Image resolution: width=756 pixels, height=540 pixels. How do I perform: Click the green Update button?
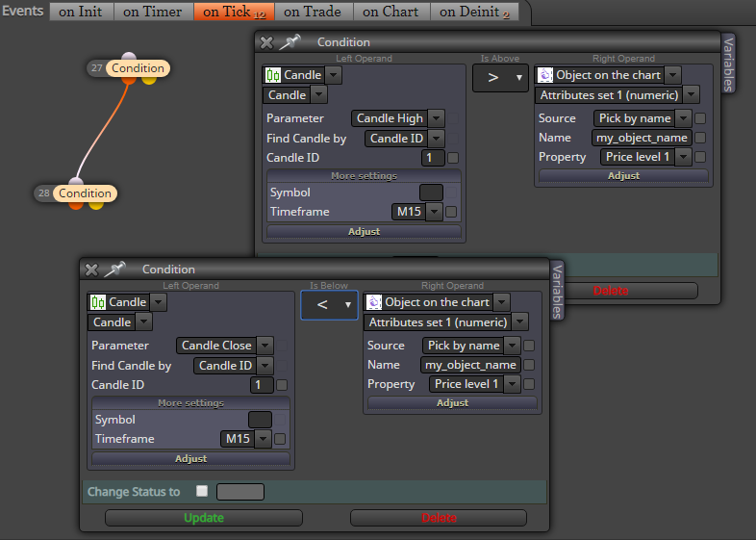(204, 518)
